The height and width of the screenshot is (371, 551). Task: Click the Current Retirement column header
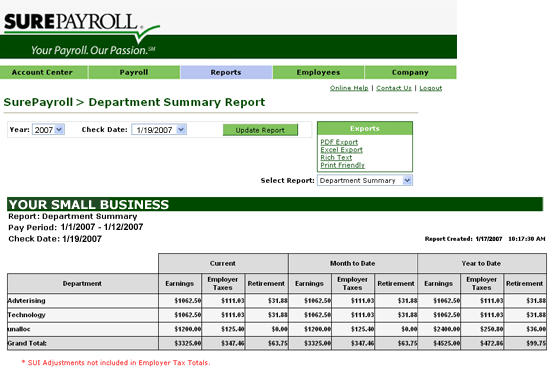[x=266, y=284]
